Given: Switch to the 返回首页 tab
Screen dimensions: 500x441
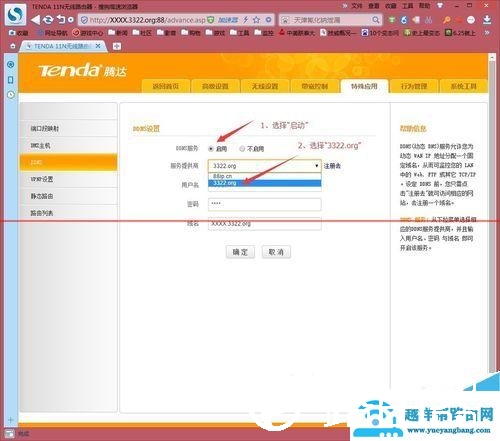Looking at the screenshot, I should (x=166, y=86).
